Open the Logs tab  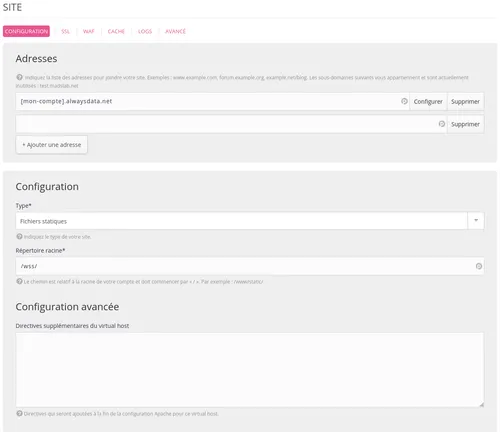pyautogui.click(x=145, y=31)
